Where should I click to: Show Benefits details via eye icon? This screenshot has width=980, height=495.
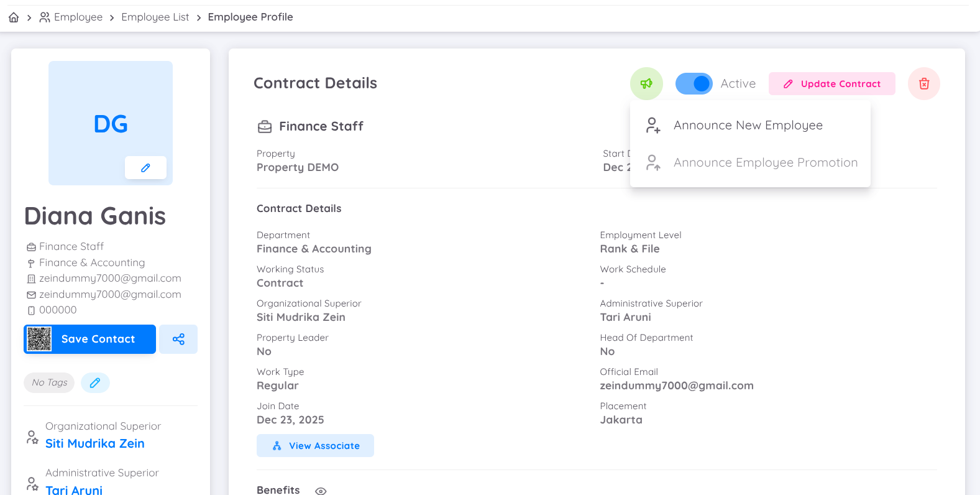coord(321,491)
